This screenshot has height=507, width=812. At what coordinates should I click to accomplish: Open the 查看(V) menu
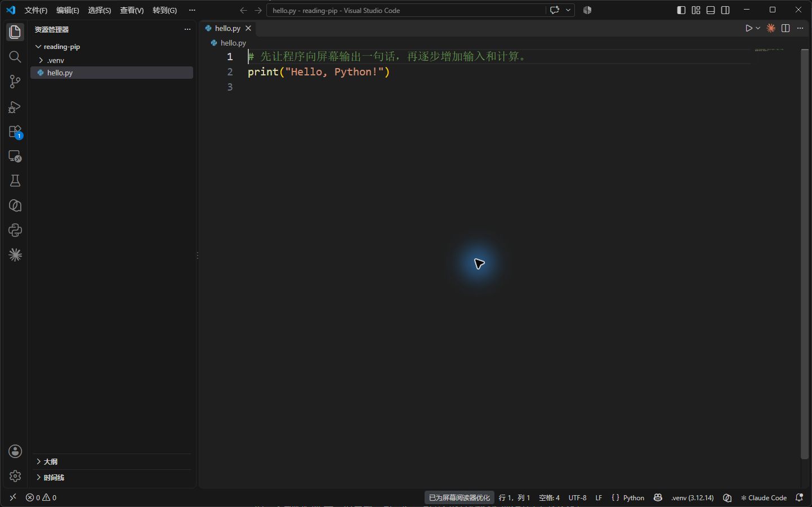click(132, 10)
